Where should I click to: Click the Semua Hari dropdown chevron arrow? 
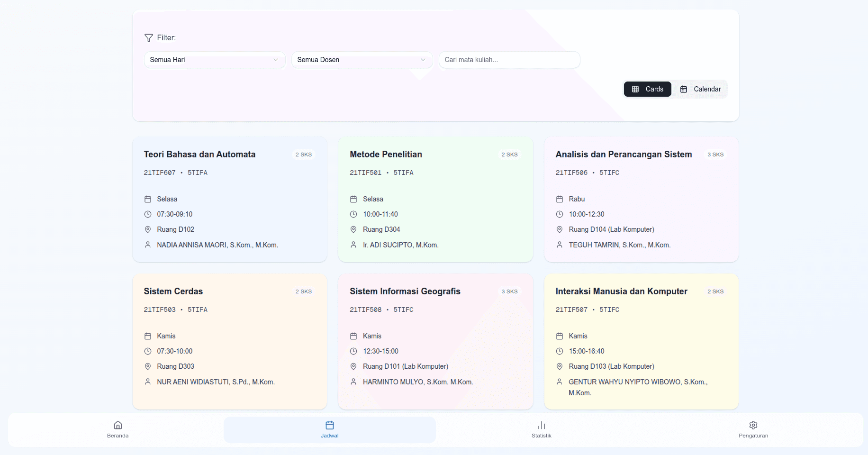point(276,60)
